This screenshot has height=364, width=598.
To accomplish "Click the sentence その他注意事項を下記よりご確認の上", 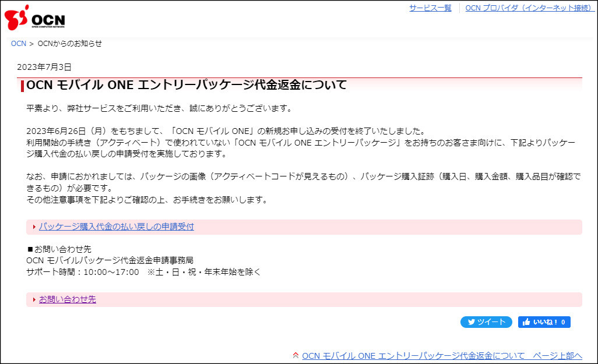I will 147,200.
